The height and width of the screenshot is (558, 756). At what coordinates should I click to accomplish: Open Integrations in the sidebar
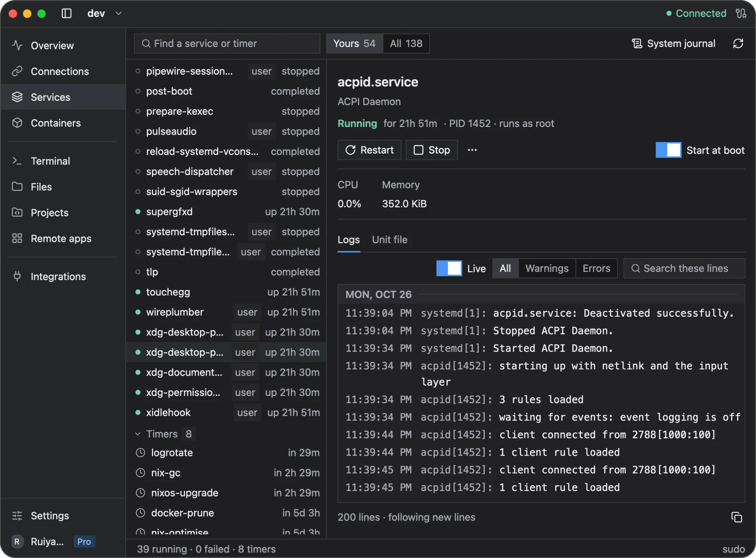(x=63, y=277)
